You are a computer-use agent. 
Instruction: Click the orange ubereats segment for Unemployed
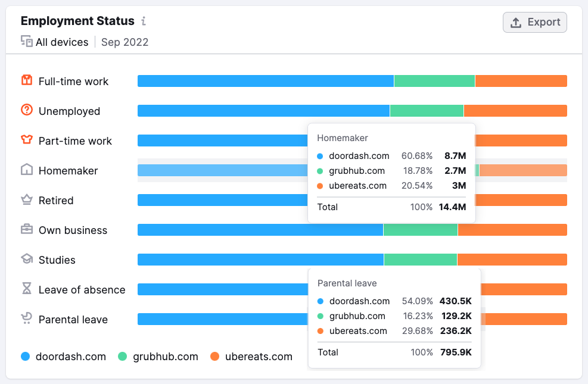pyautogui.click(x=516, y=111)
